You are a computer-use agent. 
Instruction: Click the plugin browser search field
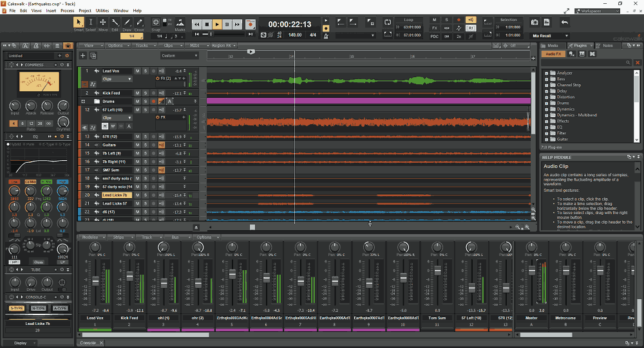[x=587, y=62]
